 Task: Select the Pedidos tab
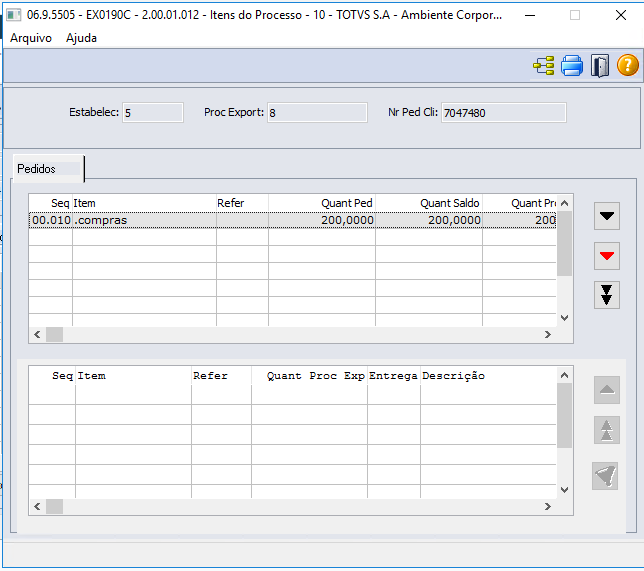pyautogui.click(x=48, y=169)
